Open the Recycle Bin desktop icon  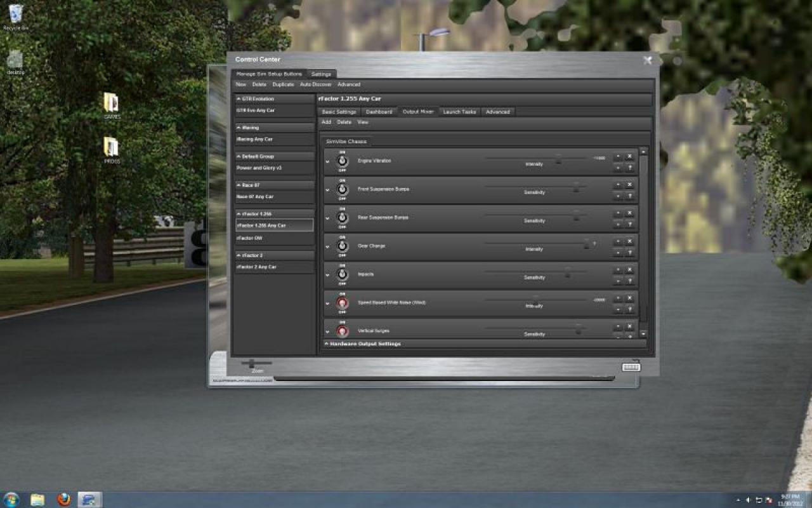pyautogui.click(x=15, y=15)
